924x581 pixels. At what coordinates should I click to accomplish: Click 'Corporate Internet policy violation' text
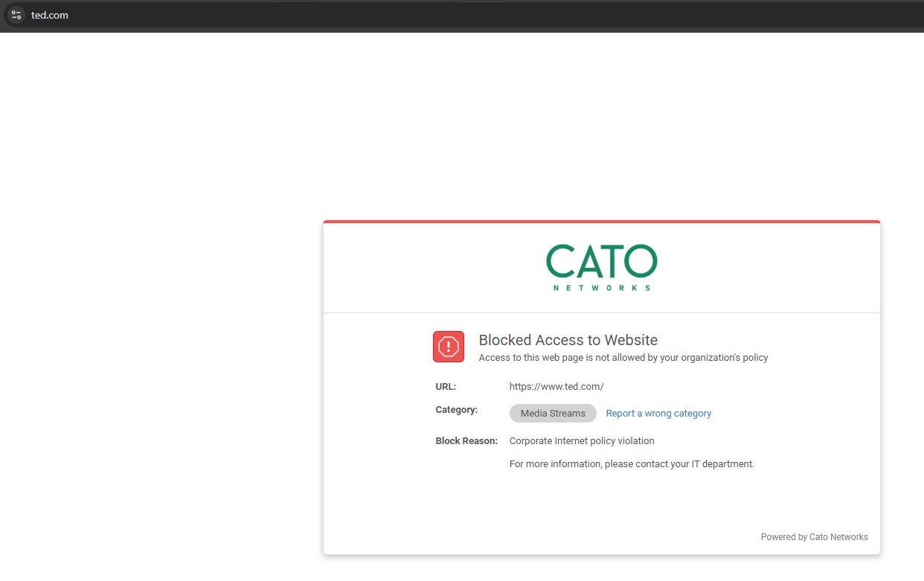click(581, 441)
